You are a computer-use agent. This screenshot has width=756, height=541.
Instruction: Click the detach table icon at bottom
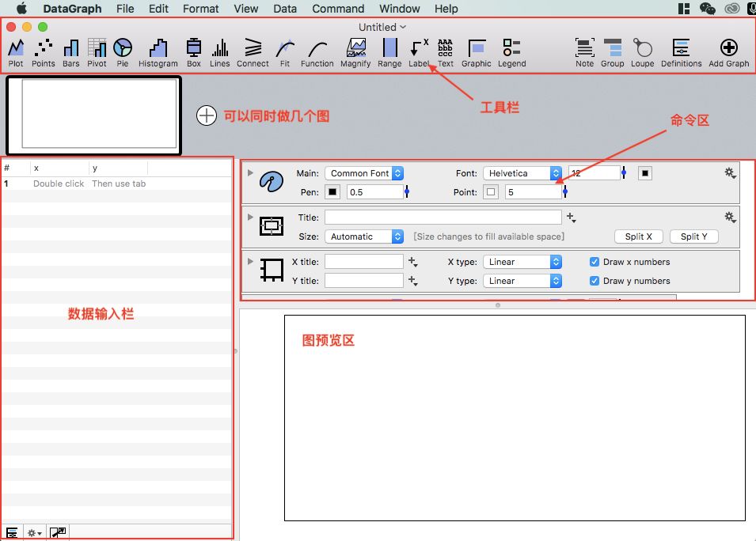(x=58, y=532)
